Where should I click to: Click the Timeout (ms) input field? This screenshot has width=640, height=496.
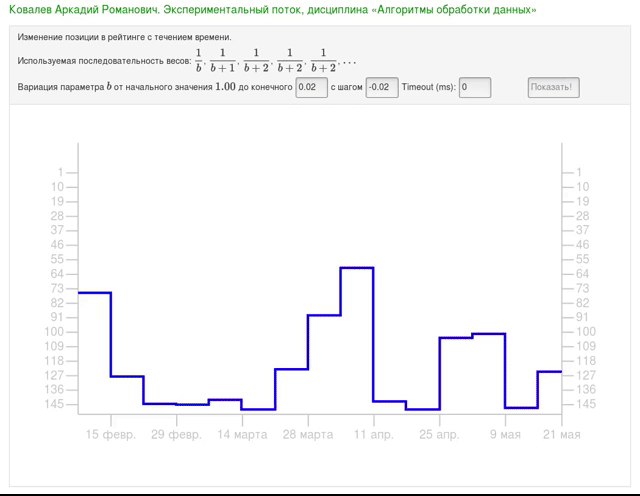475,87
